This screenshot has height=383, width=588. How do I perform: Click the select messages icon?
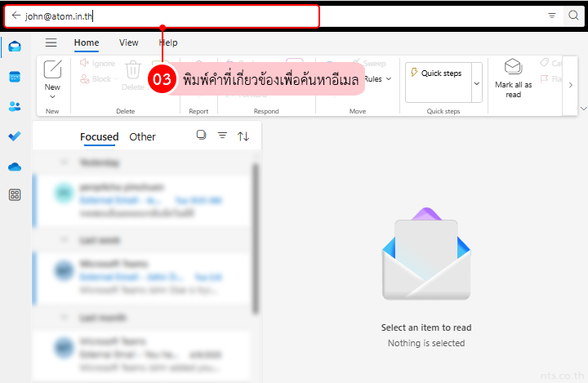(202, 135)
